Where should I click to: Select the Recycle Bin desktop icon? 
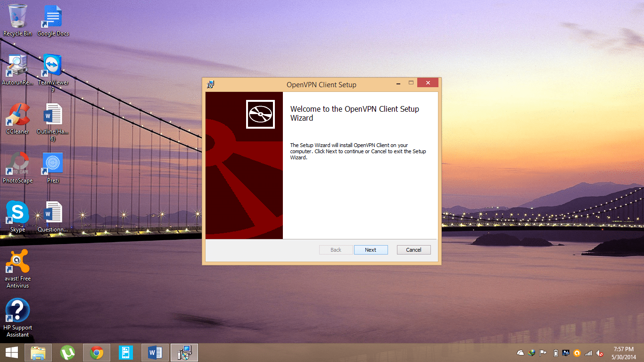click(17, 19)
